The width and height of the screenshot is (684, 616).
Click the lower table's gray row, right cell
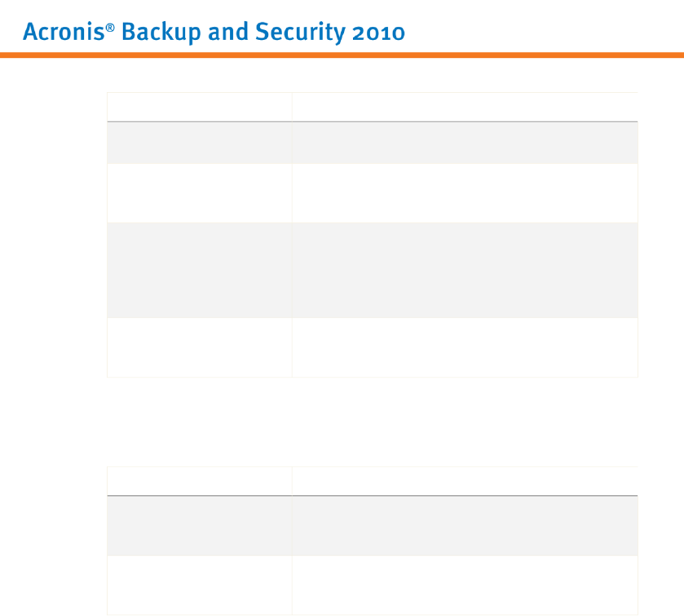pyautogui.click(x=464, y=526)
